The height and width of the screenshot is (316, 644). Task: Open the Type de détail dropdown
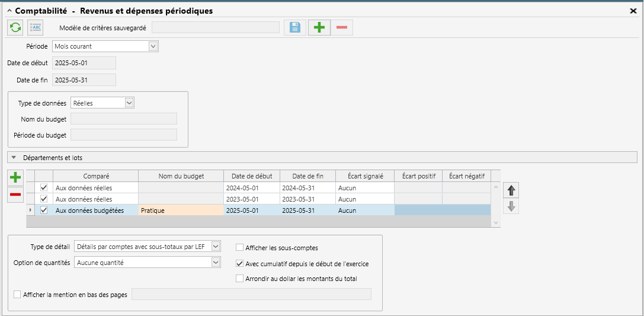click(x=216, y=247)
